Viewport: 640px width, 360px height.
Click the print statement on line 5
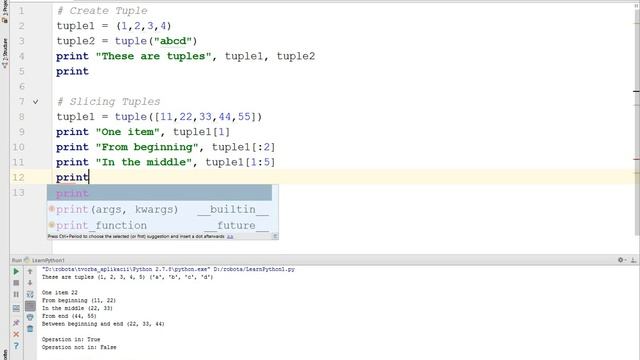72,71
